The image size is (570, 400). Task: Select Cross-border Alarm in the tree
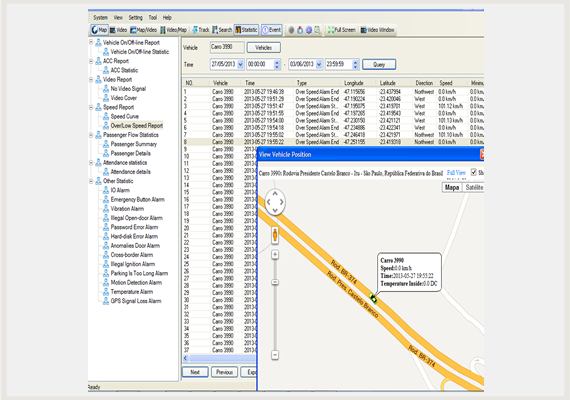(132, 255)
